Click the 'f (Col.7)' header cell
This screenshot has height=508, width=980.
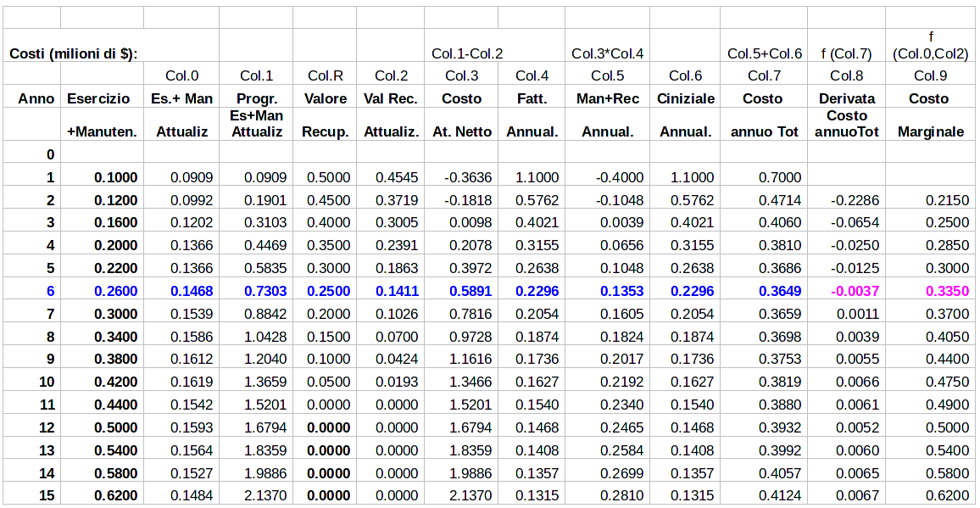(846, 53)
